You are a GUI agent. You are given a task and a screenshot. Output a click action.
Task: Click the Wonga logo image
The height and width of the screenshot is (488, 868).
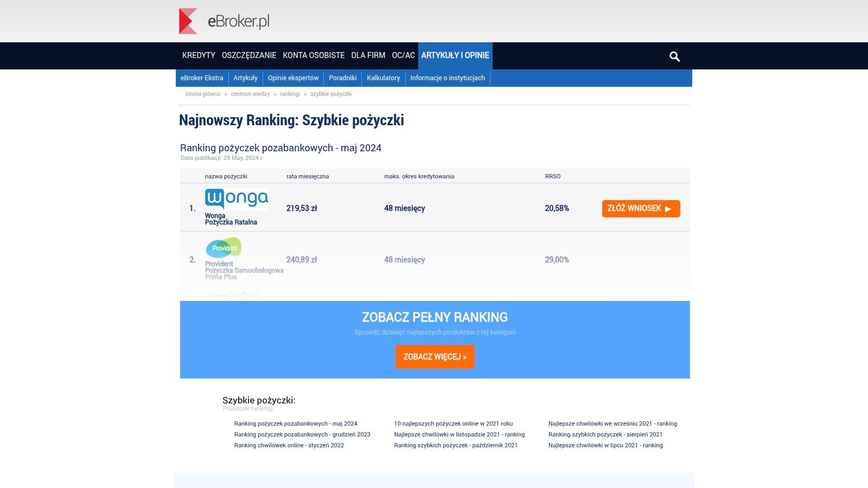(237, 199)
